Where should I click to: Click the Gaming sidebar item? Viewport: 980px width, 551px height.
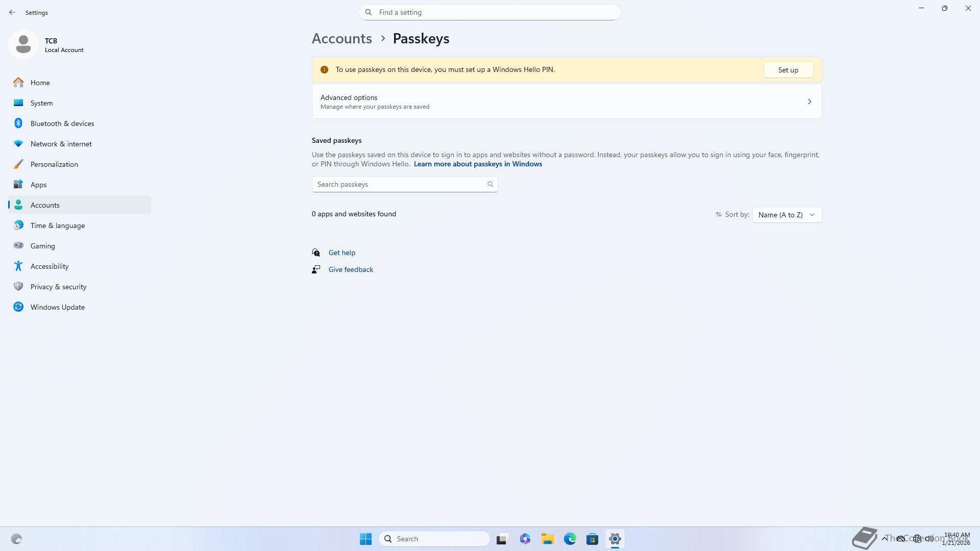coord(42,246)
